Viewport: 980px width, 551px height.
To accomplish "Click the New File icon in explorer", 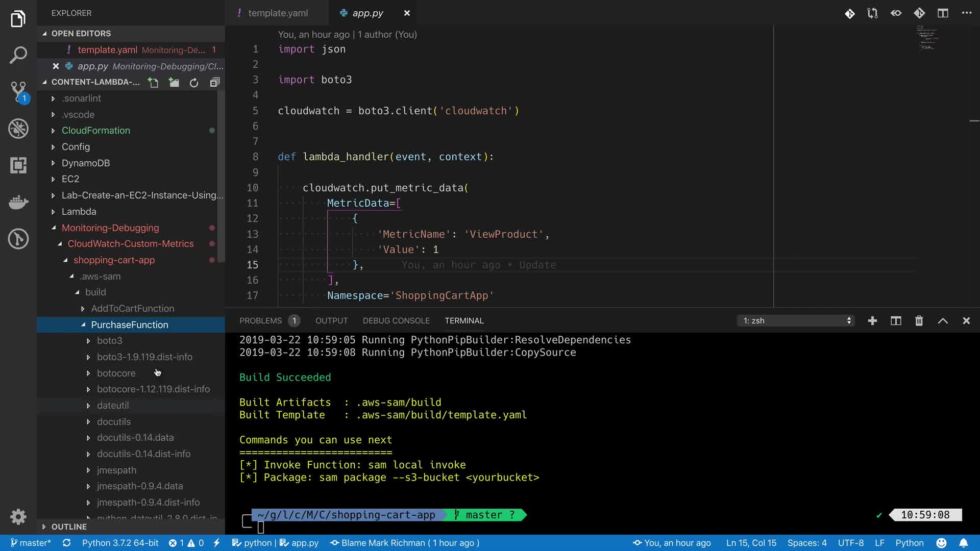I will pyautogui.click(x=153, y=82).
